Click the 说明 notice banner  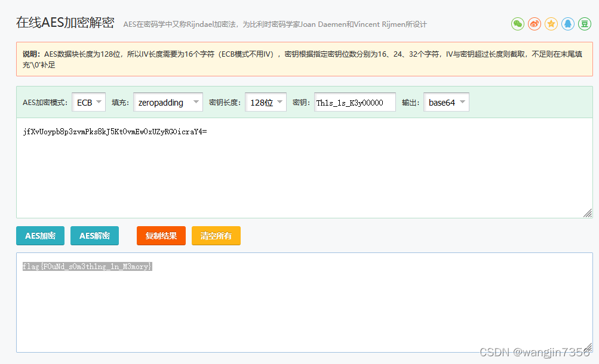click(299, 59)
